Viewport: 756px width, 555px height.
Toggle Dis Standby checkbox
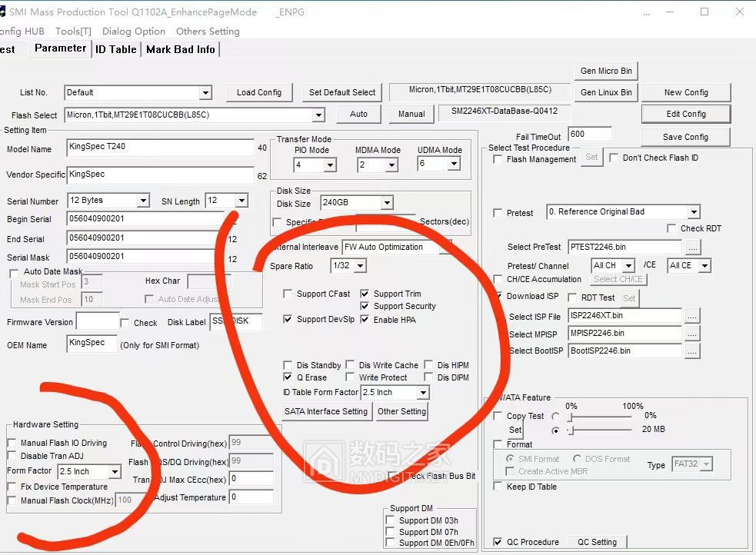[x=288, y=364]
